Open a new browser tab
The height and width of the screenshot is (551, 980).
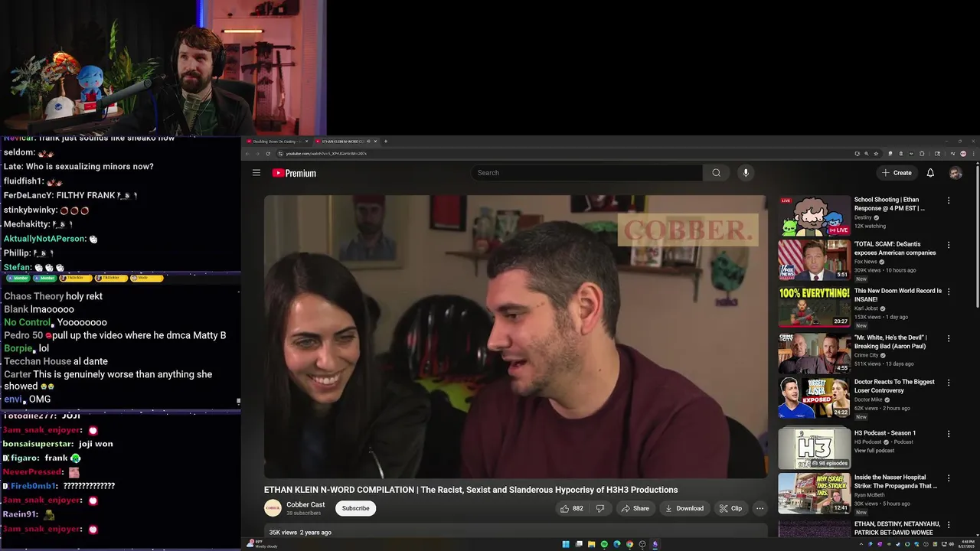(x=386, y=142)
